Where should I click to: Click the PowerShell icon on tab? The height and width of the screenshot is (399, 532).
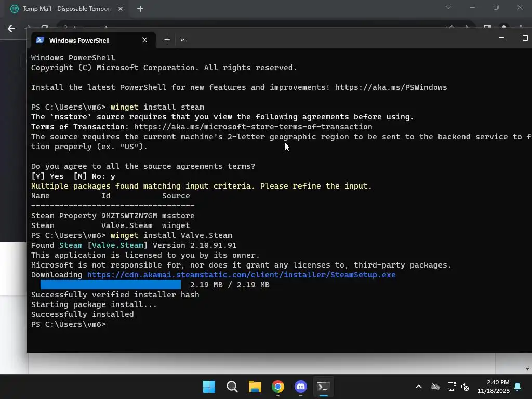(x=40, y=40)
